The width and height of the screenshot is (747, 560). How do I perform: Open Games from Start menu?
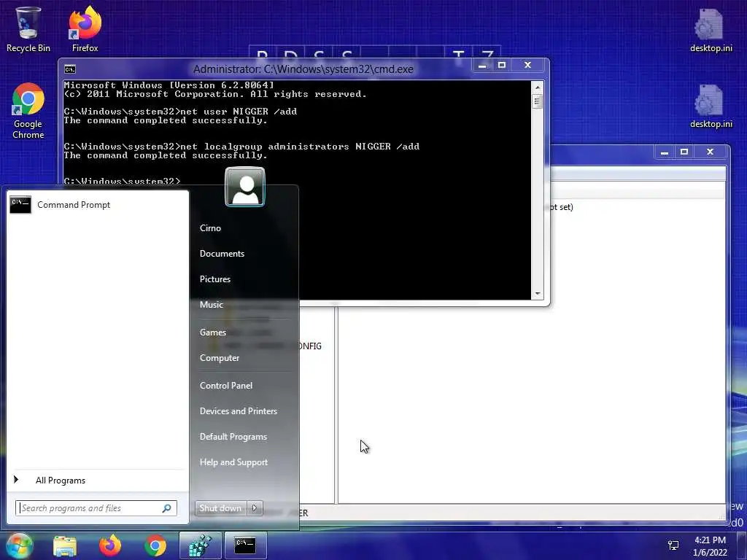coord(212,332)
